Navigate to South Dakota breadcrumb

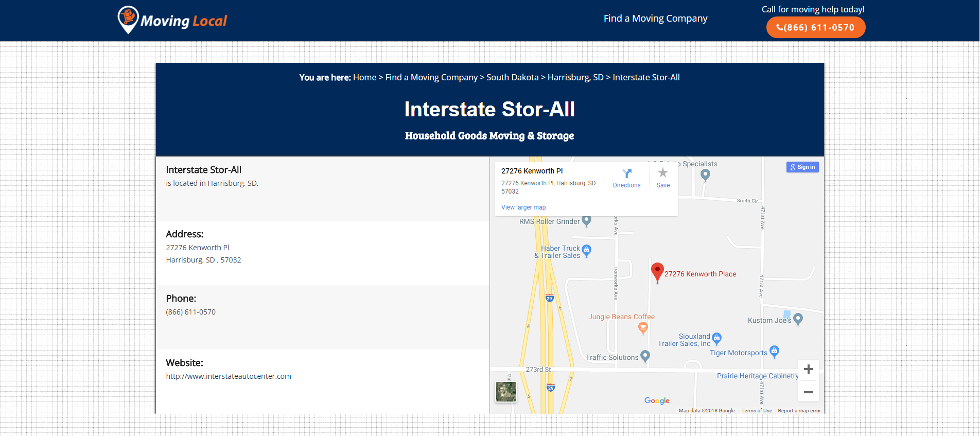(512, 77)
